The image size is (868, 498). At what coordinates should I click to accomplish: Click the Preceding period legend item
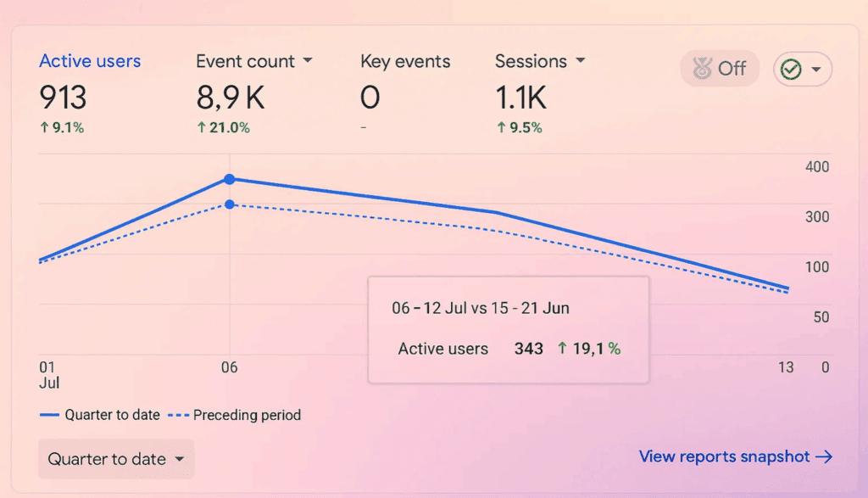click(x=235, y=415)
